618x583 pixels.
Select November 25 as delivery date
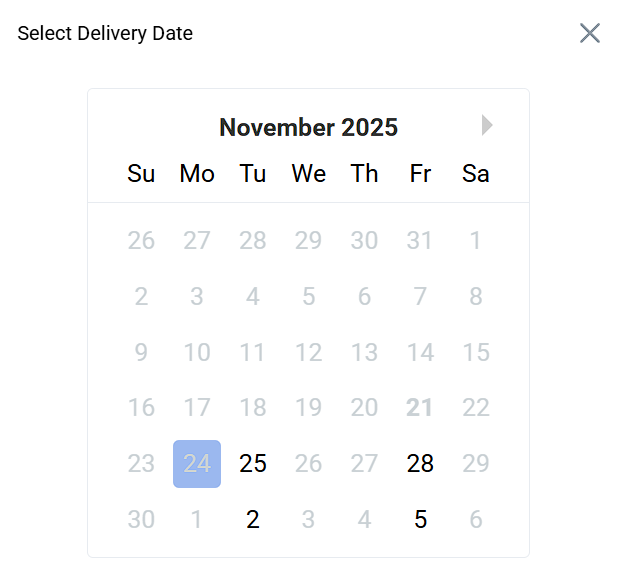pyautogui.click(x=253, y=464)
